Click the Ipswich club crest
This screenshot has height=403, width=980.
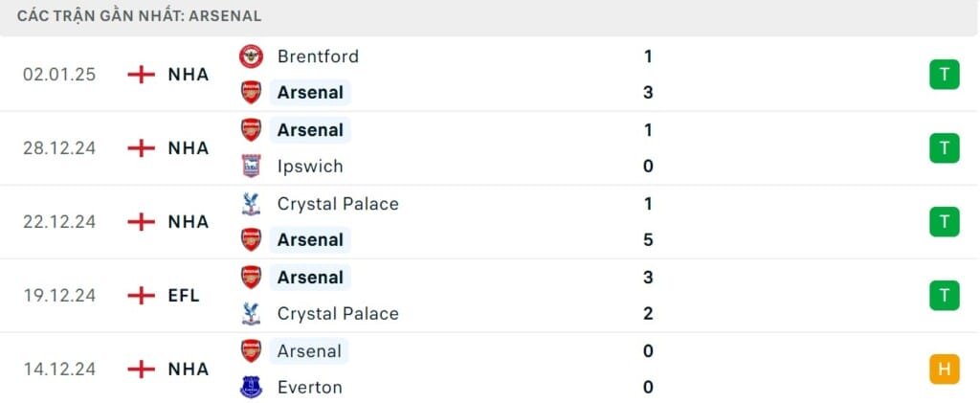(251, 166)
